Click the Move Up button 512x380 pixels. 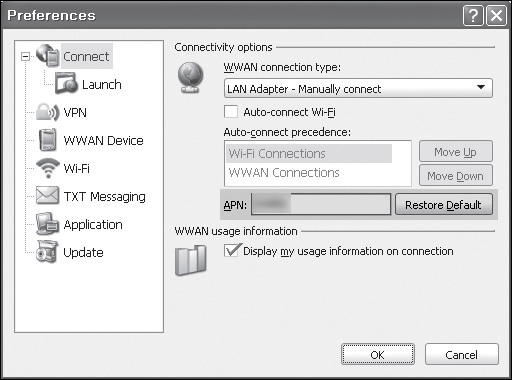tap(455, 152)
